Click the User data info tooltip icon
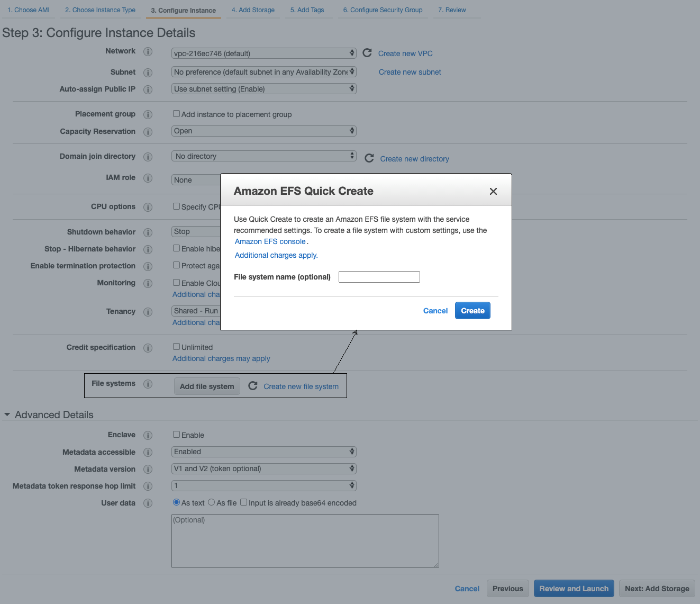Screen dimensions: 700x604 [x=148, y=503]
